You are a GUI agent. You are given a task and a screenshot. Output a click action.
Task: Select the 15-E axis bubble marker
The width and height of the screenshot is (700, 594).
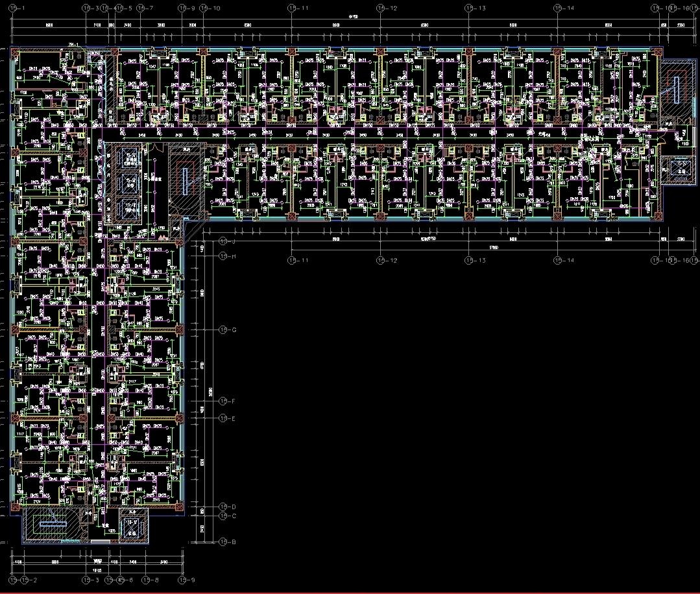pos(223,418)
